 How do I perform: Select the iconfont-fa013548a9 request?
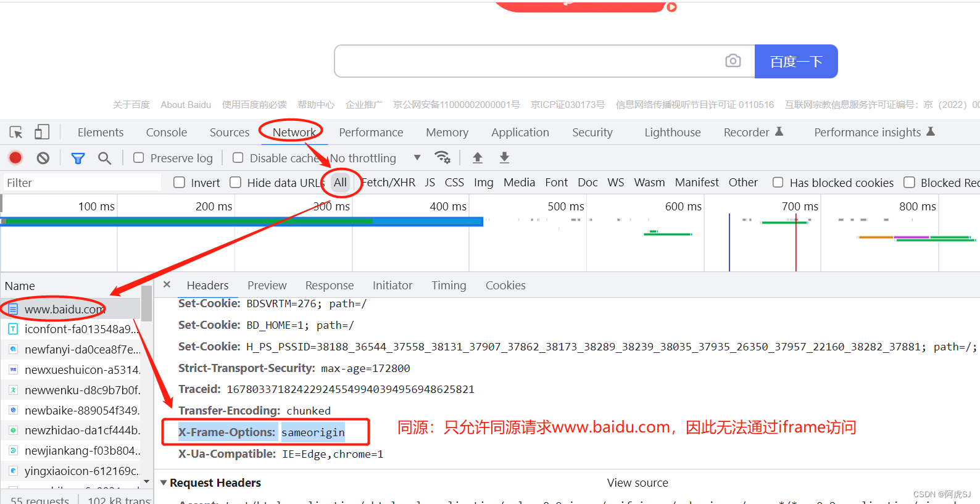tap(71, 329)
